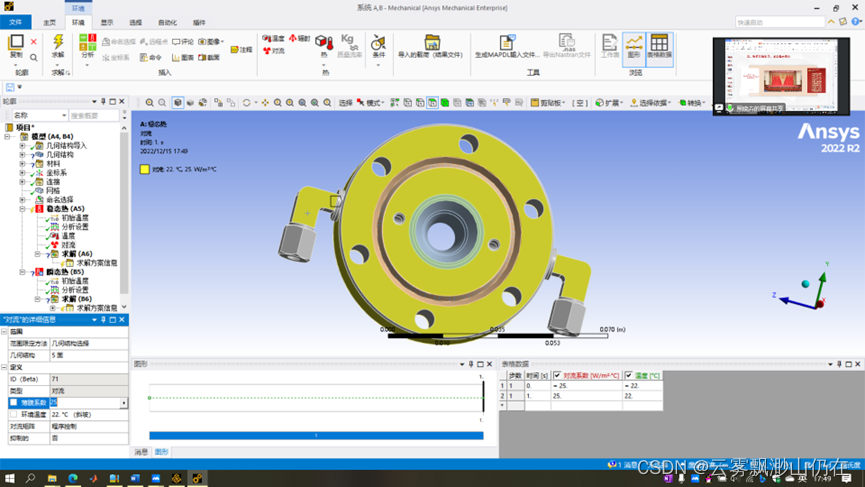Collapse the 稳态热 (A5) tree node
This screenshot has width=865, height=487.
coord(22,209)
